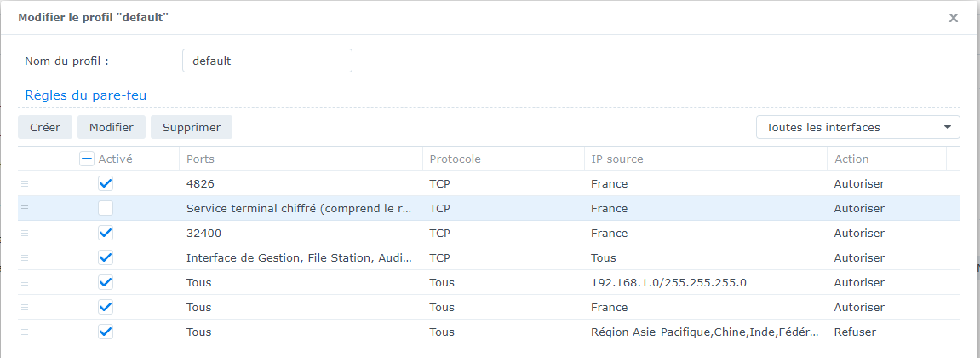Open the Toutes les interfaces dropdown

coord(857,127)
